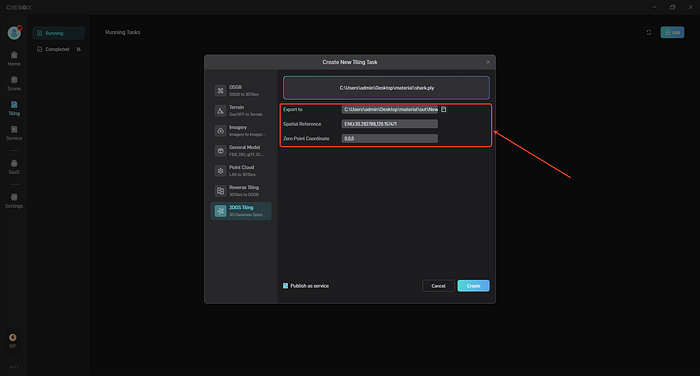Toggle the Publish as service checkbox
Screen dimensions: 700x376
[x=285, y=286]
